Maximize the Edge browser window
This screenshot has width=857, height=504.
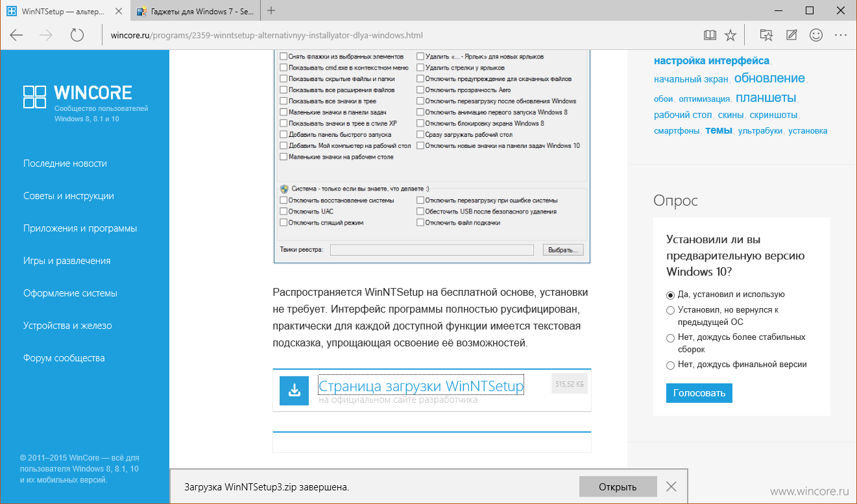tap(810, 10)
